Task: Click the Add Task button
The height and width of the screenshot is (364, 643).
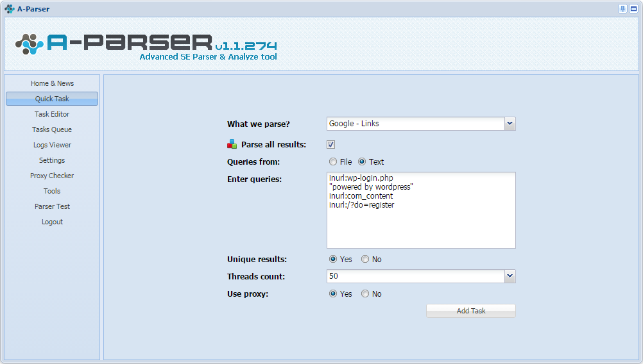Action: pos(471,311)
